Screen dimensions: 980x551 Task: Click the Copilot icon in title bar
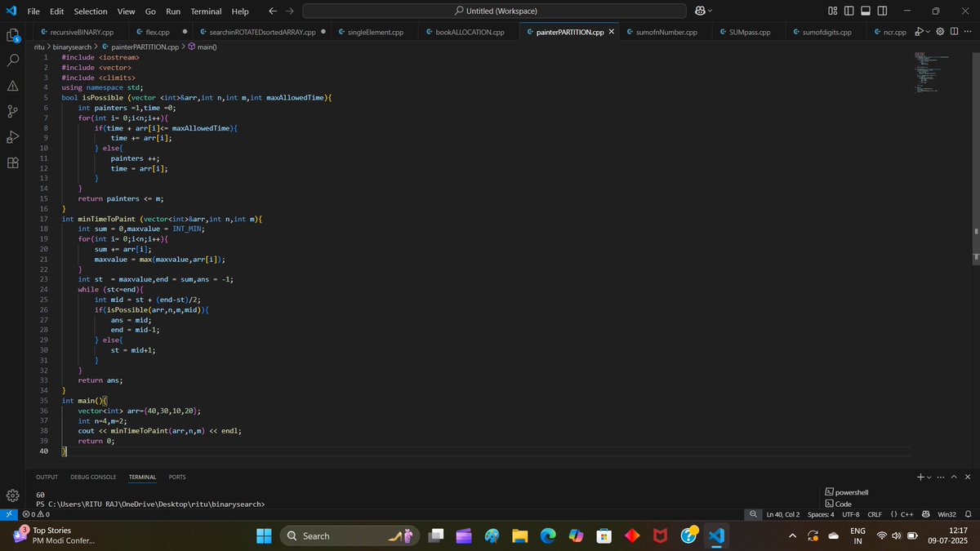(699, 11)
